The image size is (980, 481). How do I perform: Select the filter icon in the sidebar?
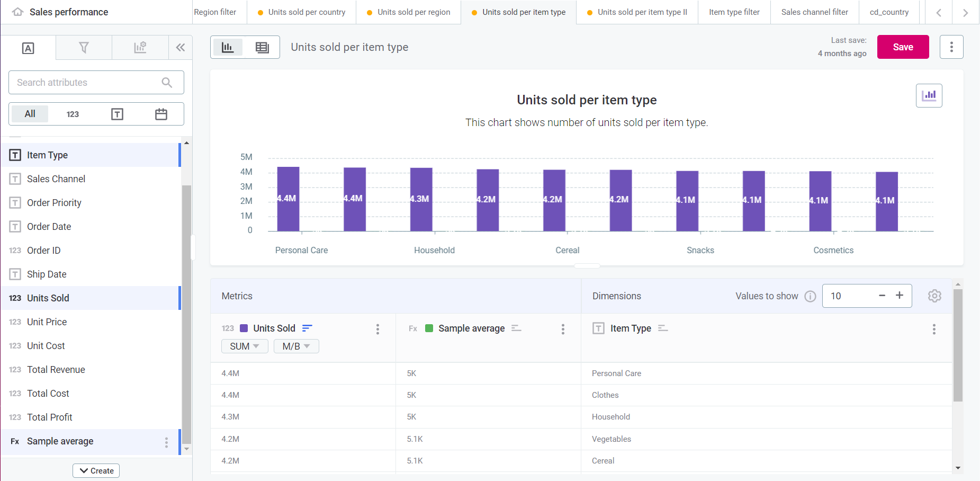(x=84, y=48)
